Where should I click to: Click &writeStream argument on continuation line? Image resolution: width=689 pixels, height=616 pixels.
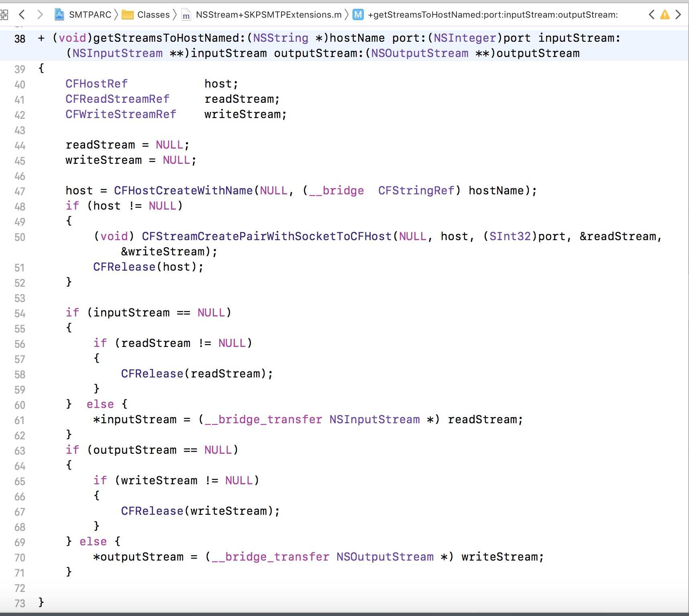click(163, 252)
